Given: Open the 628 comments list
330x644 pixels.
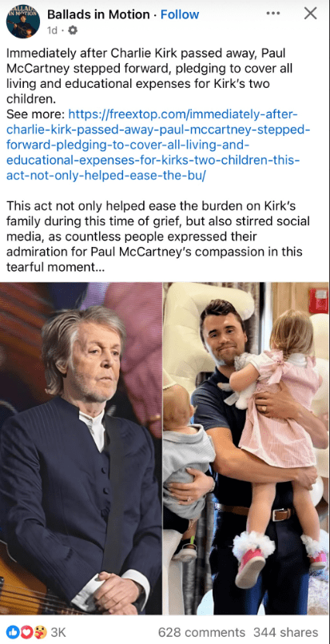Looking at the screenshot, I should (201, 632).
